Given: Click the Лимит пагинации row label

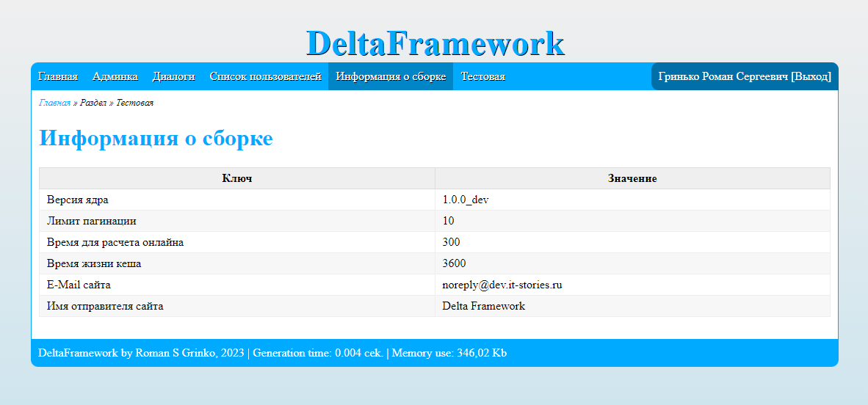Looking at the screenshot, I should [91, 221].
